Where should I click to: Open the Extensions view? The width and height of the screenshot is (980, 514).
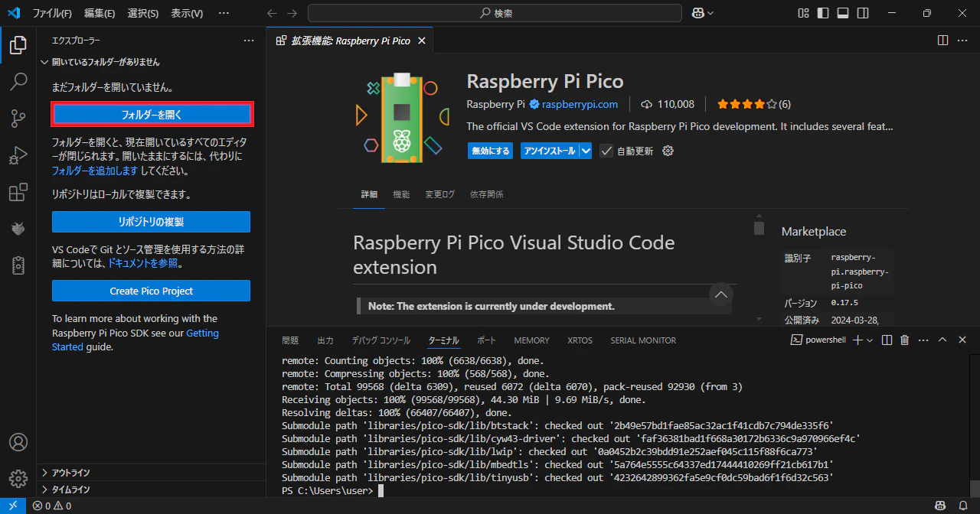(18, 192)
